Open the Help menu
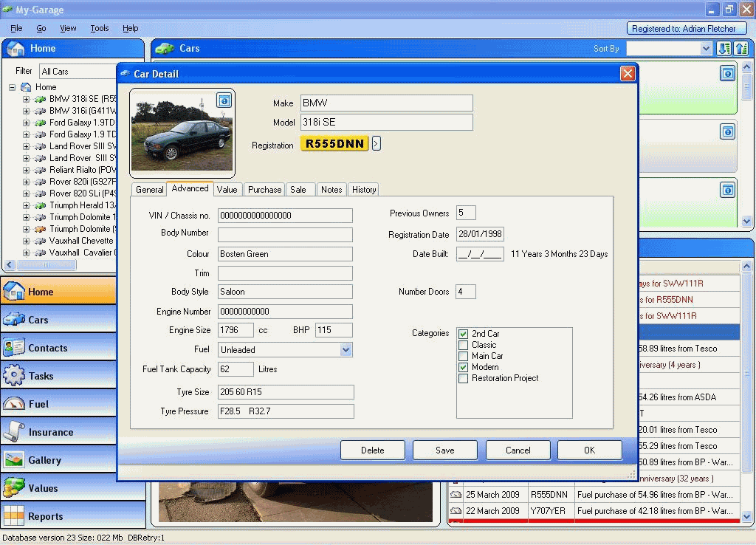This screenshot has width=756, height=545. [x=130, y=28]
